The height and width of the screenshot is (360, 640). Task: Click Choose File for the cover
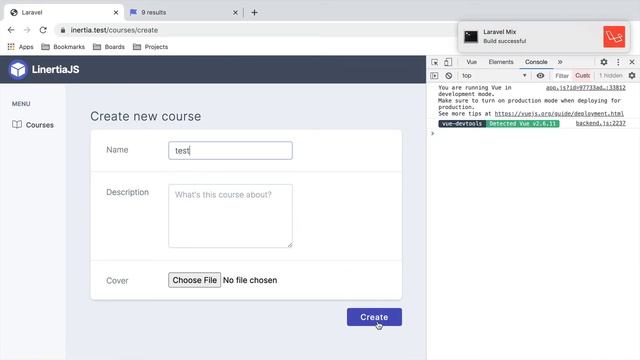click(x=195, y=280)
